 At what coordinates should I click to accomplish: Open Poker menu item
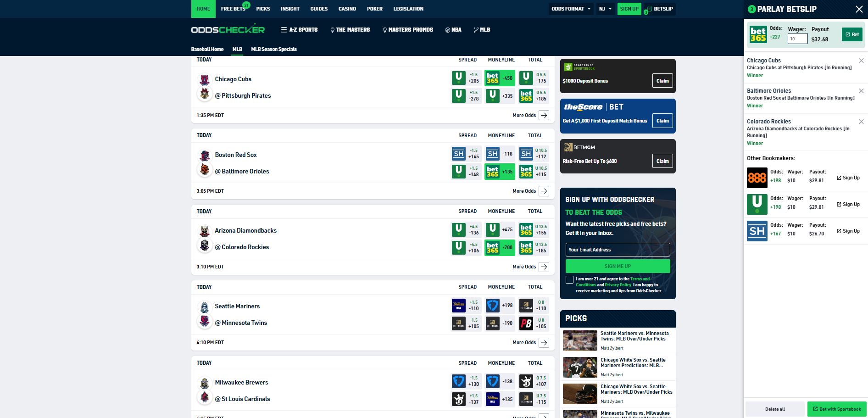[x=375, y=9]
